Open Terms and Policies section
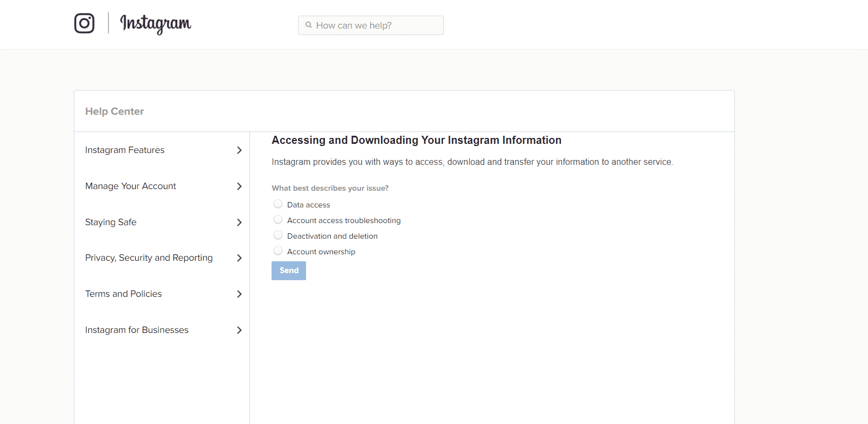The image size is (868, 424). [123, 294]
